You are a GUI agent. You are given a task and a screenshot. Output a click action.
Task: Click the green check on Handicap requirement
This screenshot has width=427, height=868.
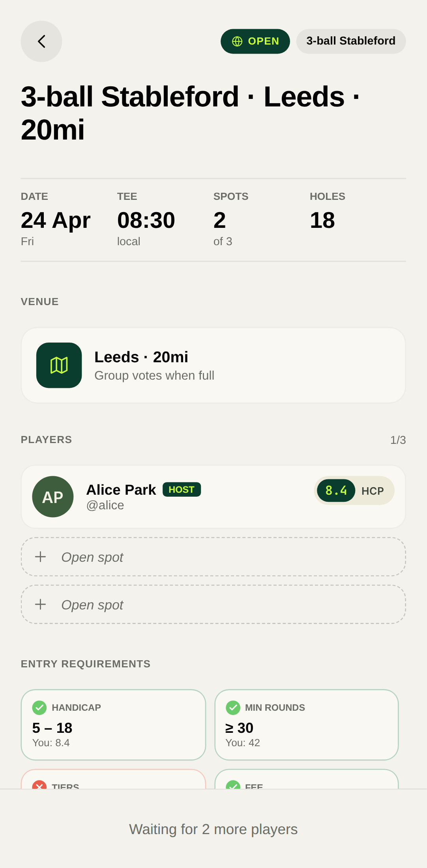click(x=39, y=708)
